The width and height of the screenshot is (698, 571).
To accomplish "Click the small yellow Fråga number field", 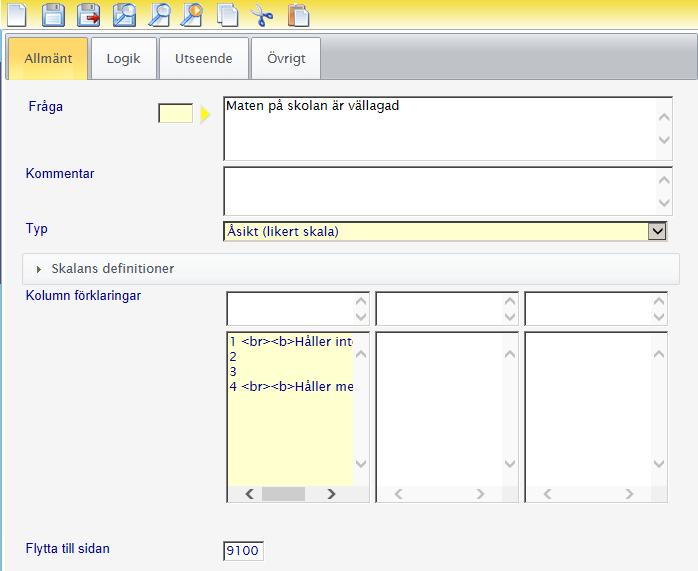I will [x=175, y=113].
